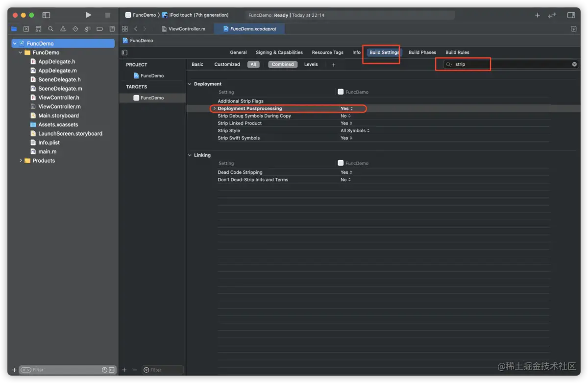588x383 pixels.
Task: Show only source-controlled files filter
Action: click(x=112, y=370)
